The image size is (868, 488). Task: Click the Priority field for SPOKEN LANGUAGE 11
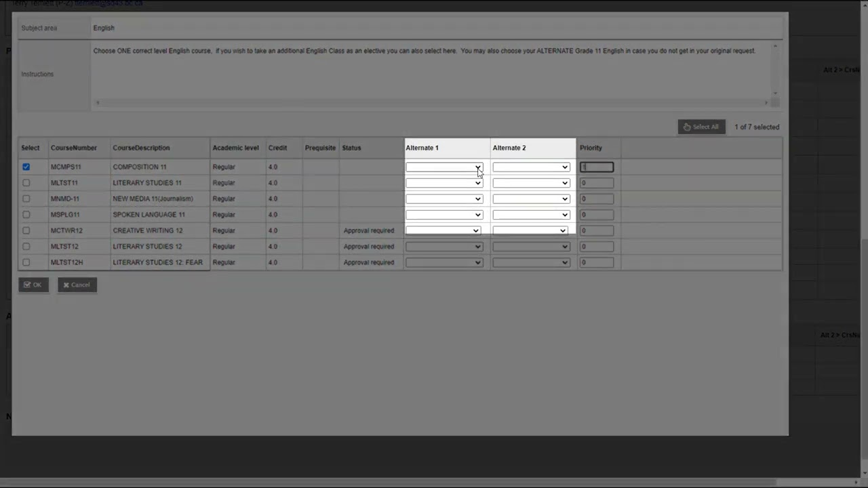click(597, 215)
